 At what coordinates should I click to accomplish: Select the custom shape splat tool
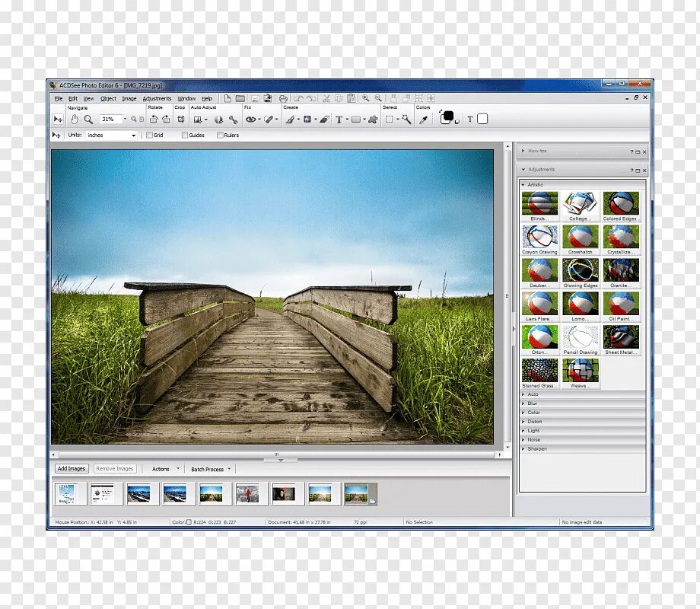(374, 120)
